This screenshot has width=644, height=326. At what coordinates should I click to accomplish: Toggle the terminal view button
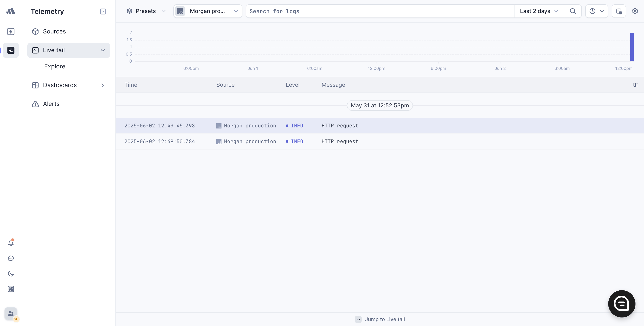618,11
